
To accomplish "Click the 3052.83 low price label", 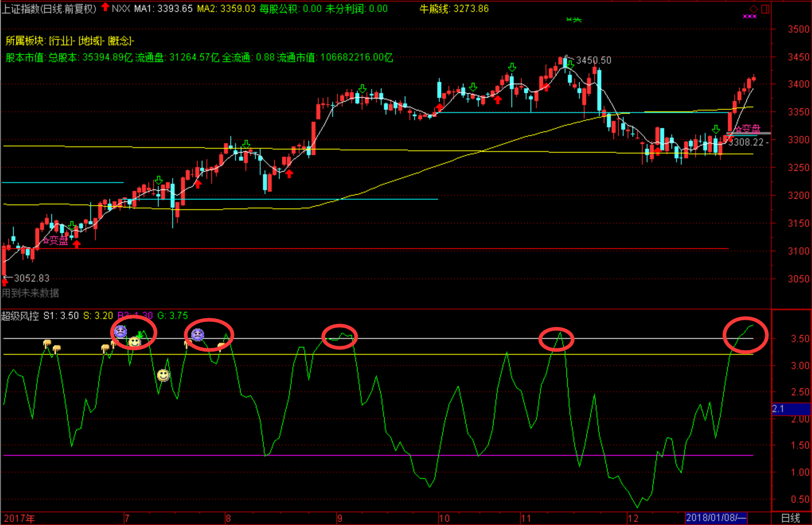I will pyautogui.click(x=31, y=278).
